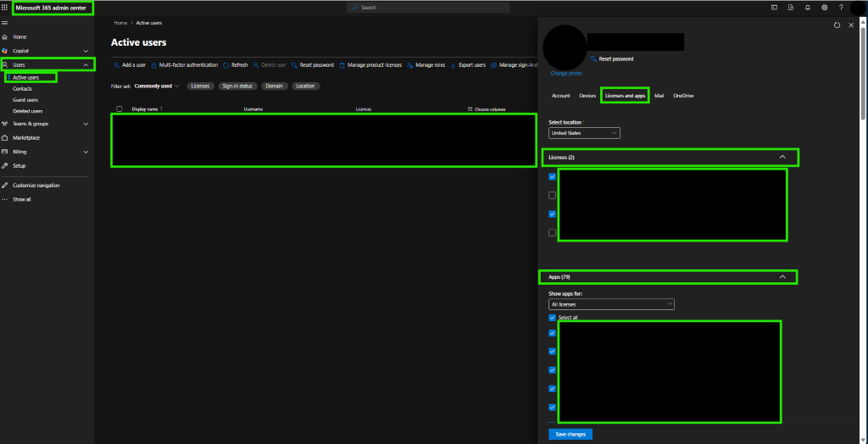868x444 pixels.
Task: Open Manage product licenses
Action: pos(370,64)
